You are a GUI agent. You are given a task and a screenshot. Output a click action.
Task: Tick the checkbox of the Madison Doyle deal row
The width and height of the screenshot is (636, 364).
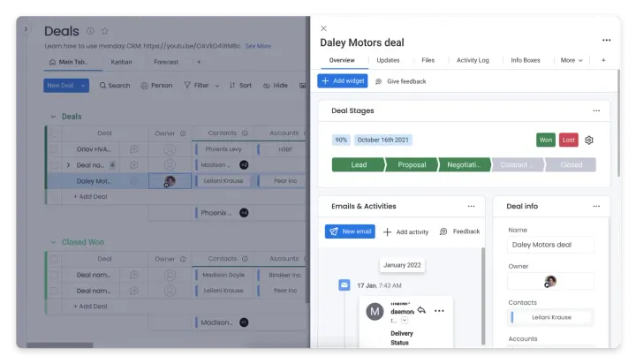tap(54, 275)
